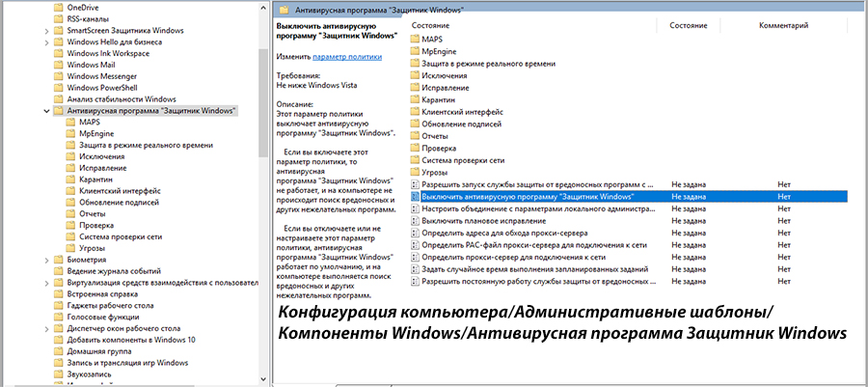This screenshot has width=868, height=387.
Task: Click the MpEngine folder icon in tree
Action: coord(69,133)
